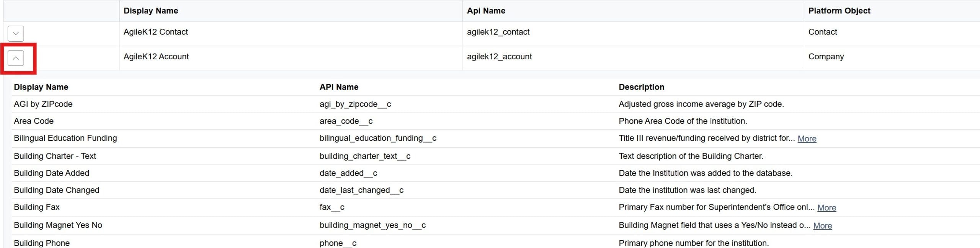The height and width of the screenshot is (248, 980).
Task: Select the fax__c API name
Action: [x=332, y=207]
